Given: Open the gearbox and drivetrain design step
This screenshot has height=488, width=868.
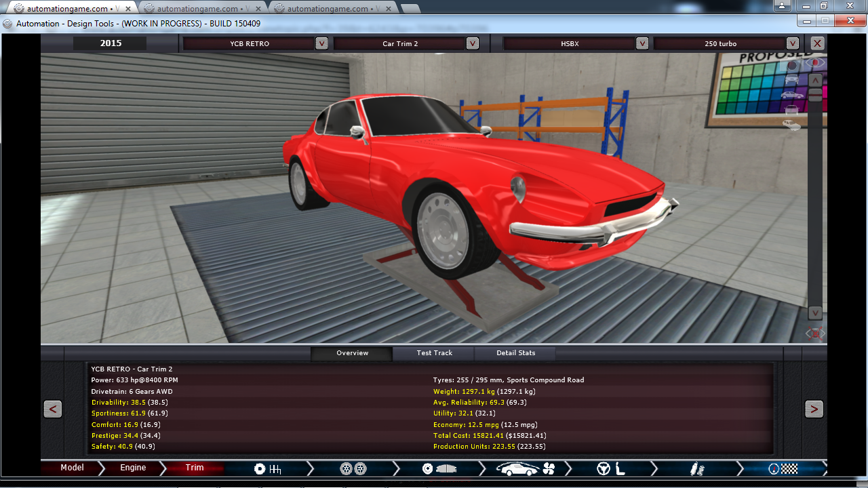Looking at the screenshot, I should (x=267, y=468).
